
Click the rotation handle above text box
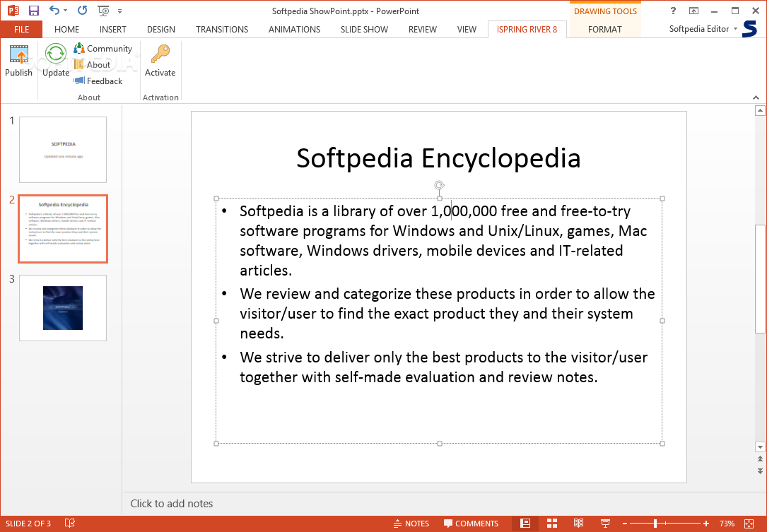439,185
